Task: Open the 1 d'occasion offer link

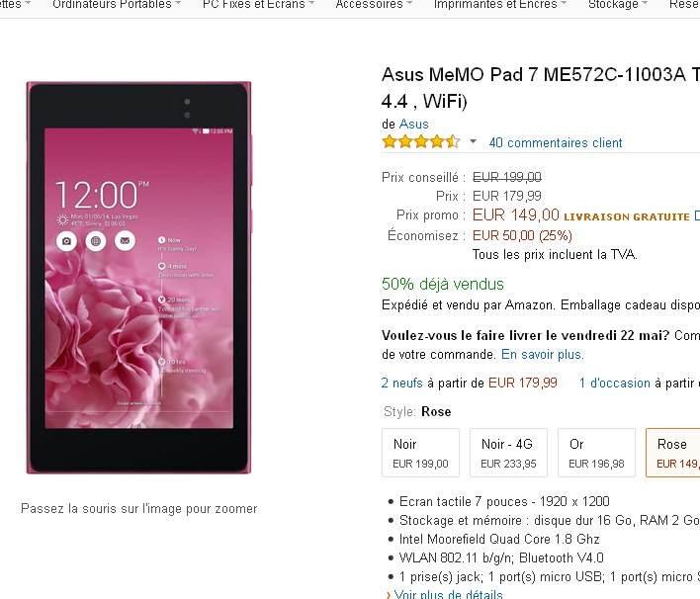Action: click(615, 383)
